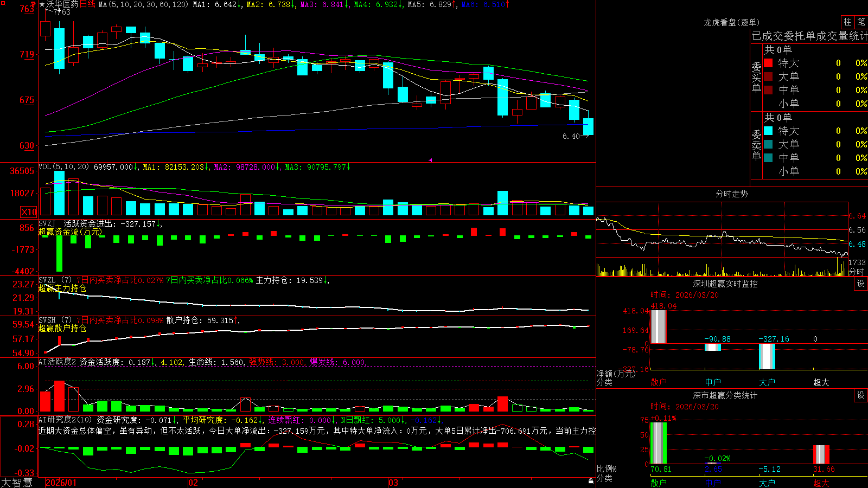Screen dimensions: 868x488
Task: Click the 笔 tick-mode button in 龙虎看盘
Action: coord(861,22)
